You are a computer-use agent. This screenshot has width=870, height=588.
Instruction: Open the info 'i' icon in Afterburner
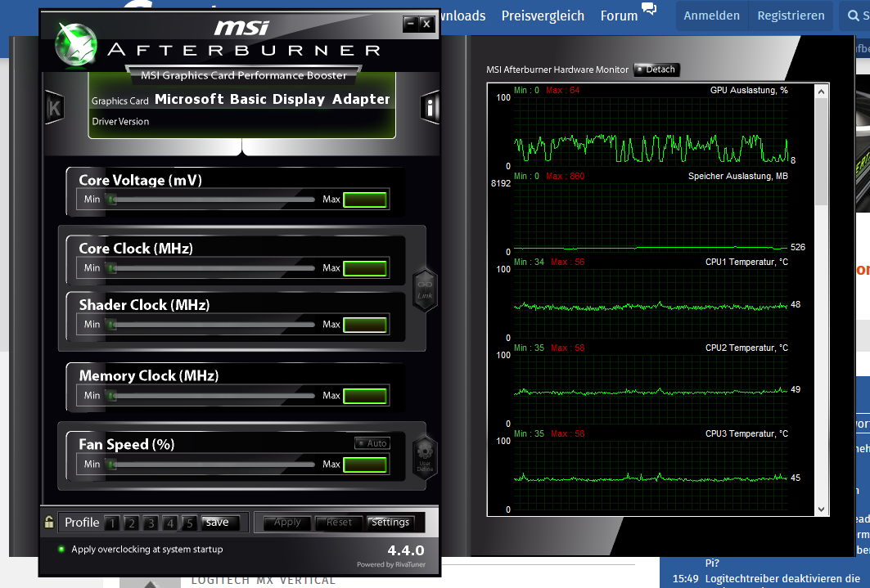(430, 107)
